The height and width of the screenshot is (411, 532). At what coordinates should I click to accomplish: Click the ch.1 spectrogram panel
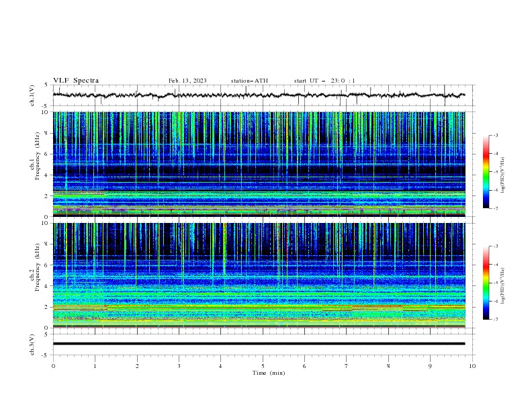pyautogui.click(x=259, y=164)
